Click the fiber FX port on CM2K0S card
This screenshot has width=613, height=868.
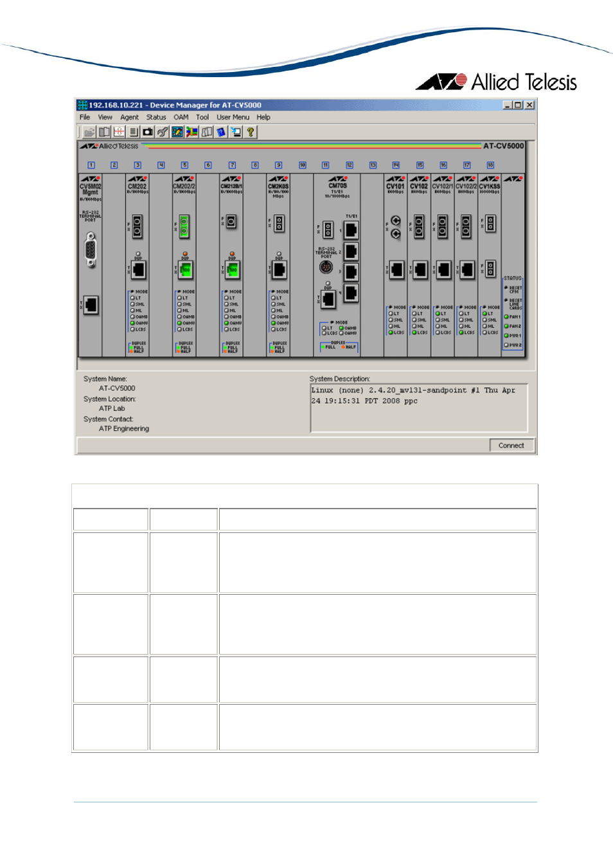pos(279,224)
